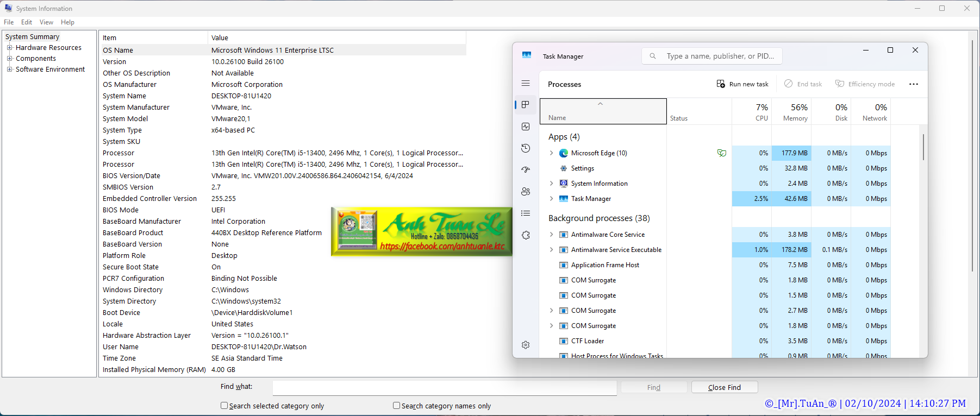Screen dimensions: 980x416
Task: Open Users icon in Task Manager sidebar
Action: pos(526,192)
